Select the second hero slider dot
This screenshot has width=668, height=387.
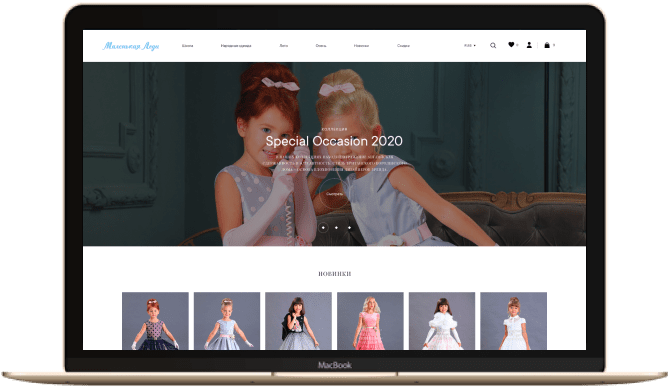pos(336,228)
